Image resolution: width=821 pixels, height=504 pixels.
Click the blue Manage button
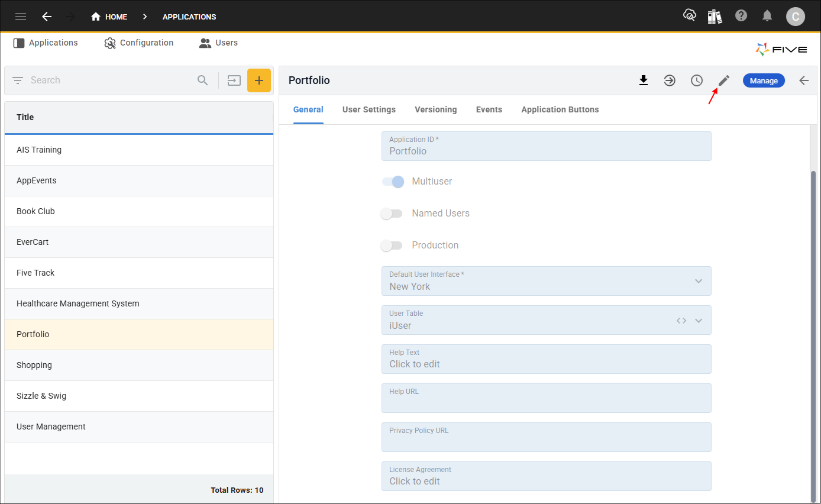[x=764, y=80]
